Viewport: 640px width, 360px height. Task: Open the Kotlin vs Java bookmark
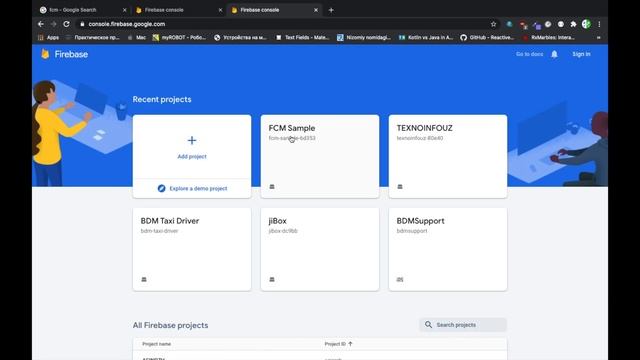tap(426, 38)
